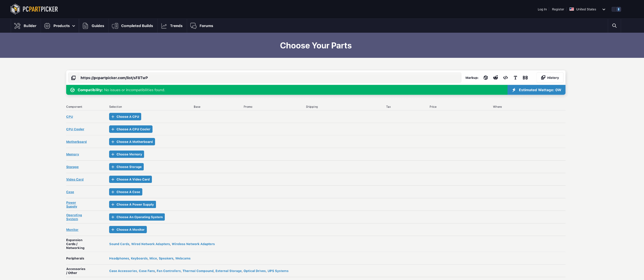
Task: Click the United States flag icon
Action: tap(572, 9)
